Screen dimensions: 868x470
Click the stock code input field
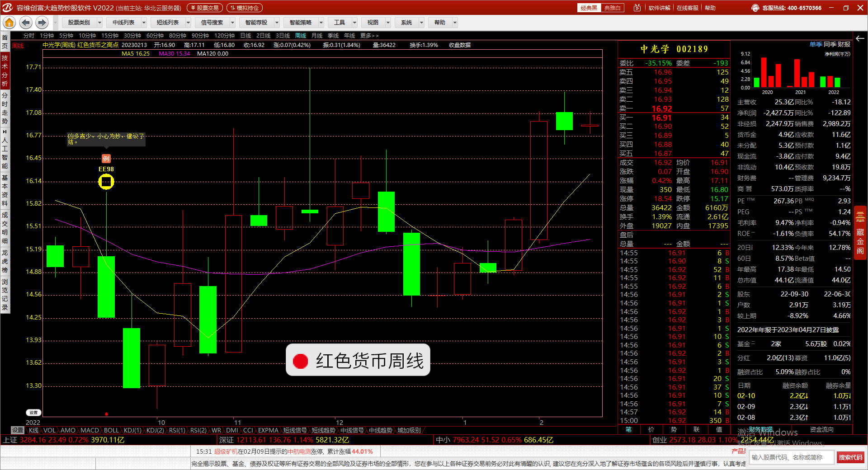coord(791,457)
